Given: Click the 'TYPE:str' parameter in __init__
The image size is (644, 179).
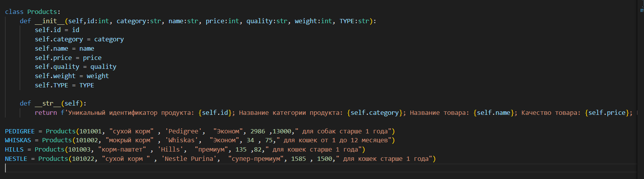Looking at the screenshot, I should coord(354,21).
